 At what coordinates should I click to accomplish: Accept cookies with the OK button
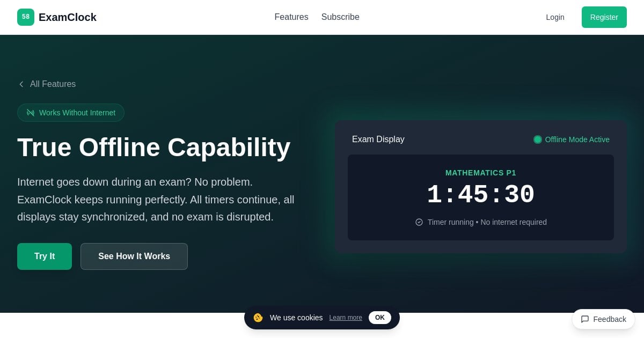click(380, 318)
